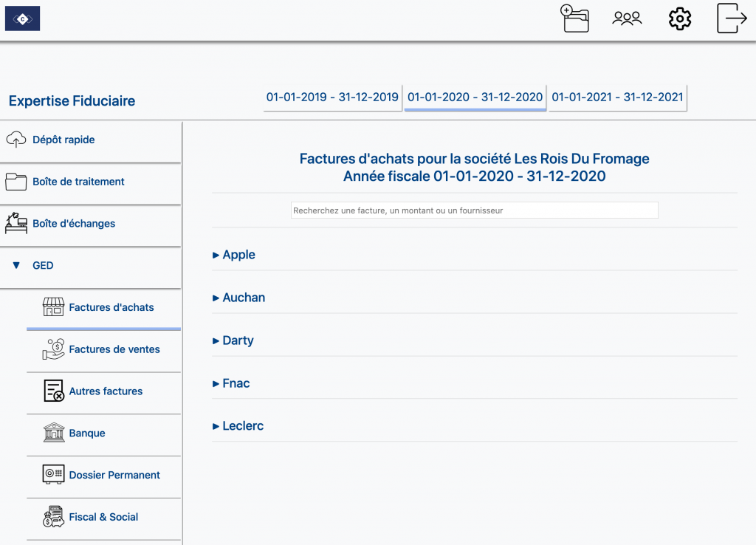This screenshot has width=756, height=545.
Task: Open Fiscal & Social in the GED menu
Action: tap(103, 517)
